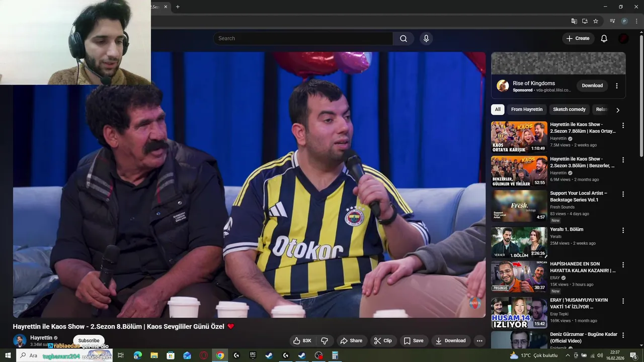Open options for Support Your Local Artist video
The height and width of the screenshot is (362, 644).
[x=623, y=194]
